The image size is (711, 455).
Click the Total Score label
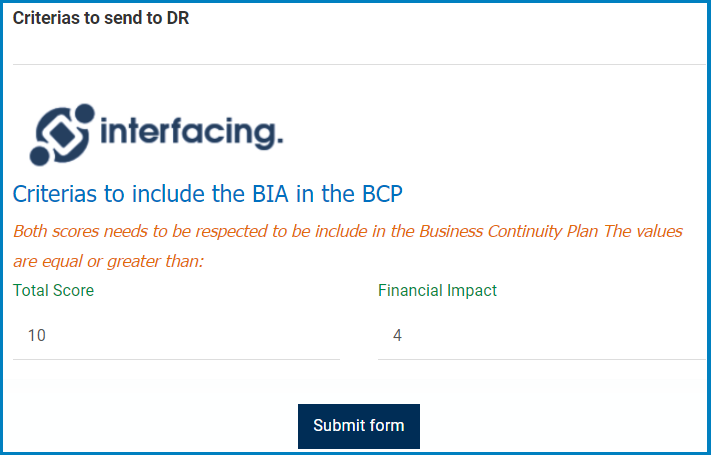pos(54,291)
